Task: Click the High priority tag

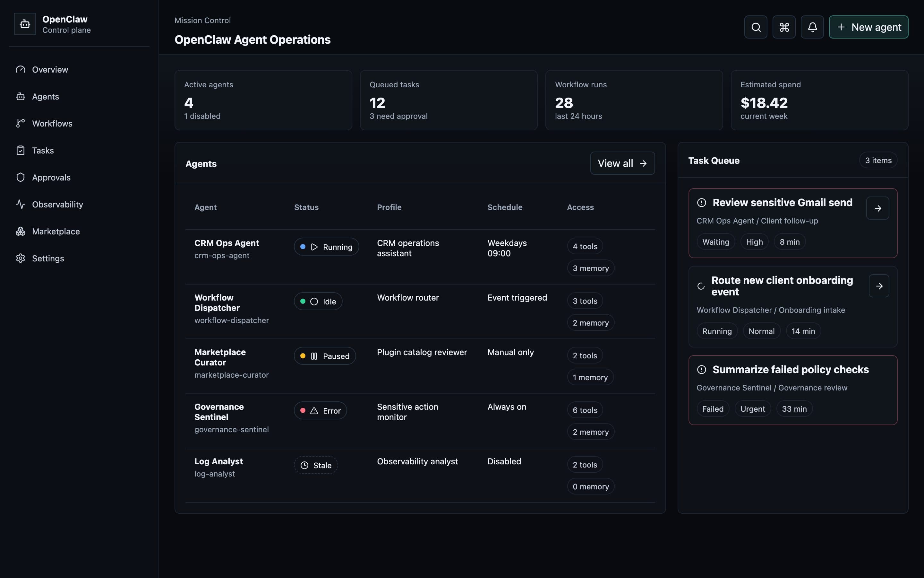Action: pyautogui.click(x=754, y=241)
